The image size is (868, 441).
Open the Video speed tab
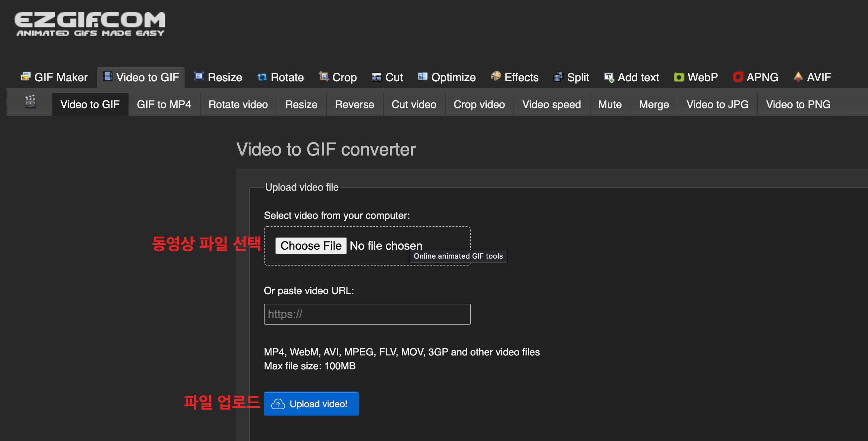point(551,104)
